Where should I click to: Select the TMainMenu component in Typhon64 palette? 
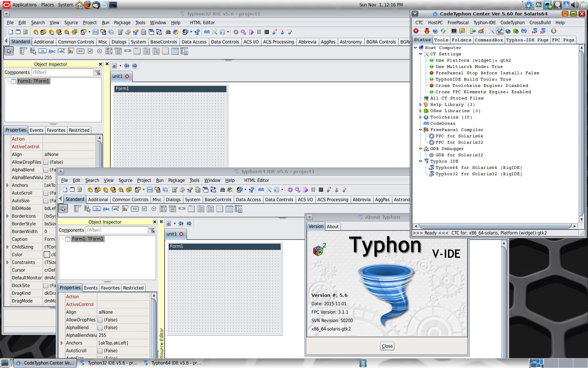coord(77,209)
